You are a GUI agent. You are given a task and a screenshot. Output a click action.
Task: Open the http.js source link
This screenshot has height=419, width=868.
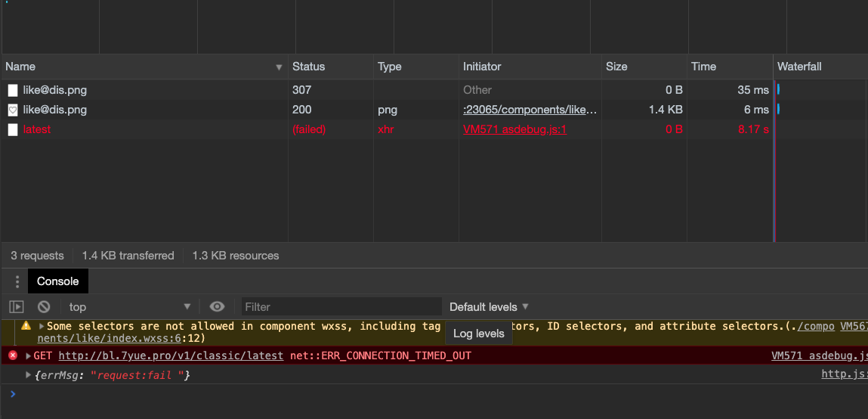pyautogui.click(x=844, y=374)
